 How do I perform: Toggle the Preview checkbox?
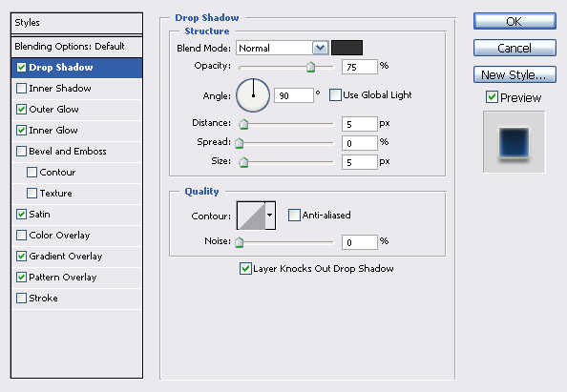(x=492, y=97)
